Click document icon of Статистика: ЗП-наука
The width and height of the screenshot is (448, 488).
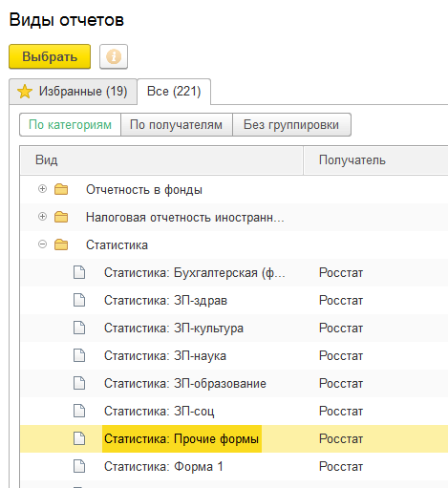pyautogui.click(x=79, y=355)
